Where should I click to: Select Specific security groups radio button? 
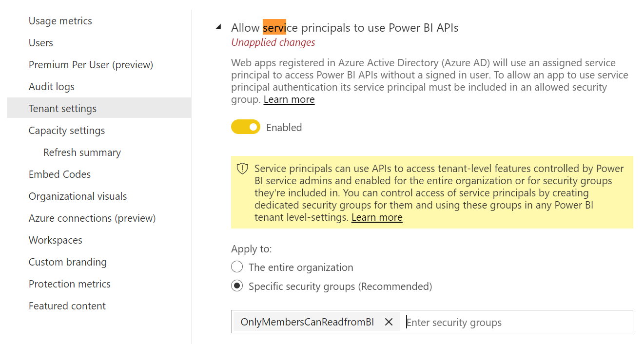click(237, 286)
